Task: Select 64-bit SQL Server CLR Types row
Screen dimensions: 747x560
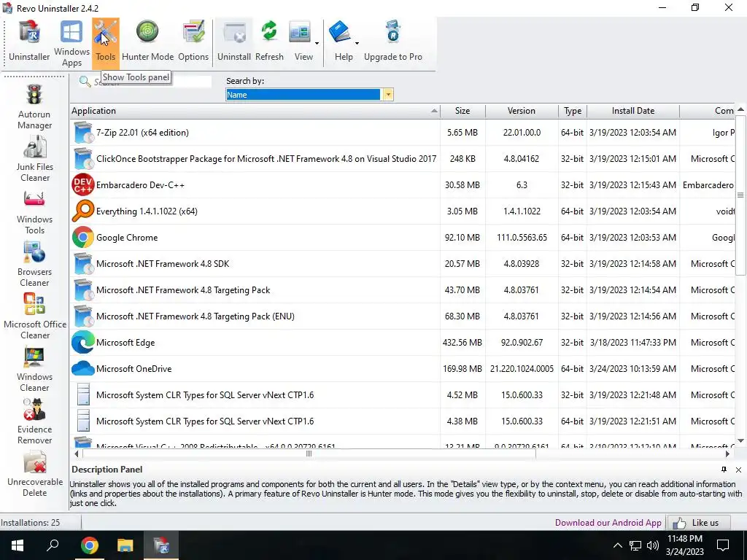Action: (x=403, y=421)
